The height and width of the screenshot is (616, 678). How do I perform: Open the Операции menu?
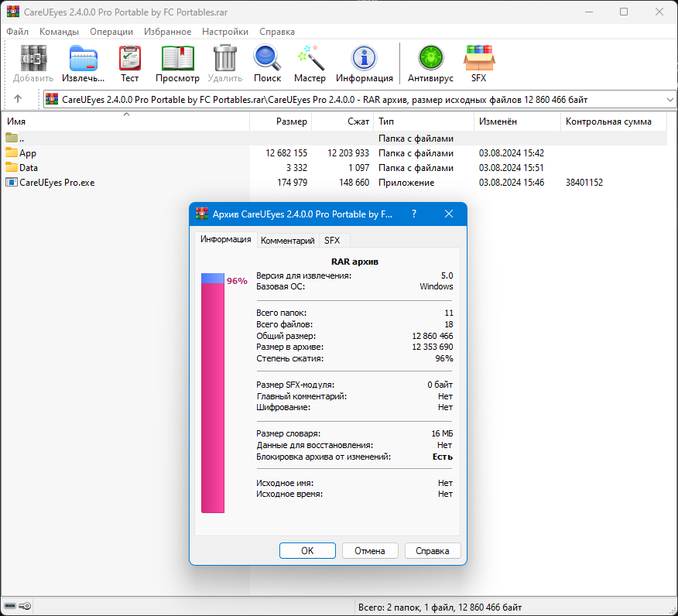tap(111, 32)
